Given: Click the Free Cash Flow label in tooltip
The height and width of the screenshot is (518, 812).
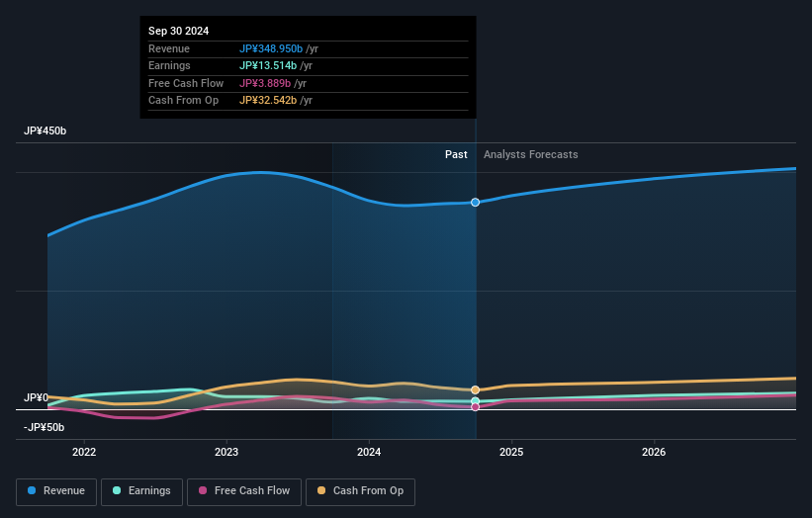Looking at the screenshot, I should click(186, 83).
